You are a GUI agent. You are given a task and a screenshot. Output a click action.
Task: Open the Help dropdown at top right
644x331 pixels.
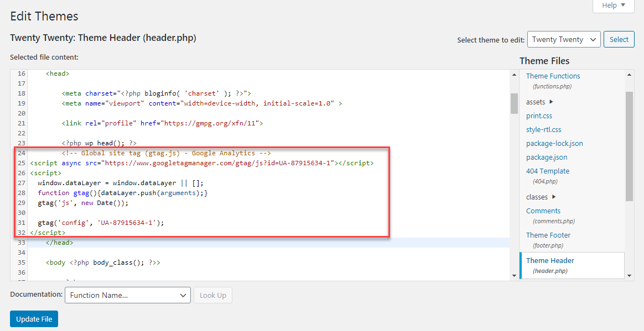(612, 6)
